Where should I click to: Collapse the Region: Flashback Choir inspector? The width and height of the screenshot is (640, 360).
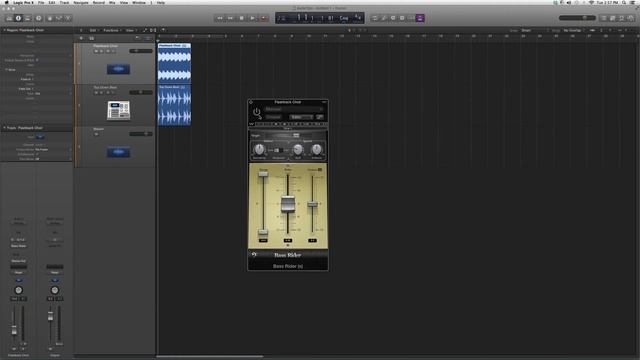4,30
